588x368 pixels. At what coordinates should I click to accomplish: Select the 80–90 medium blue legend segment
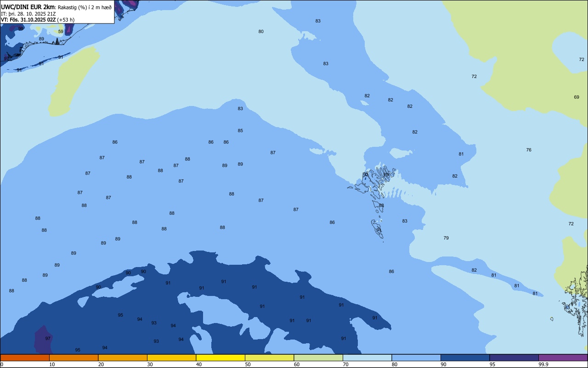click(416, 357)
